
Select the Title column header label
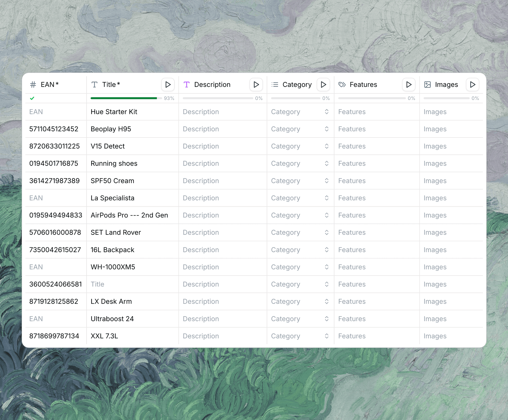pos(109,85)
